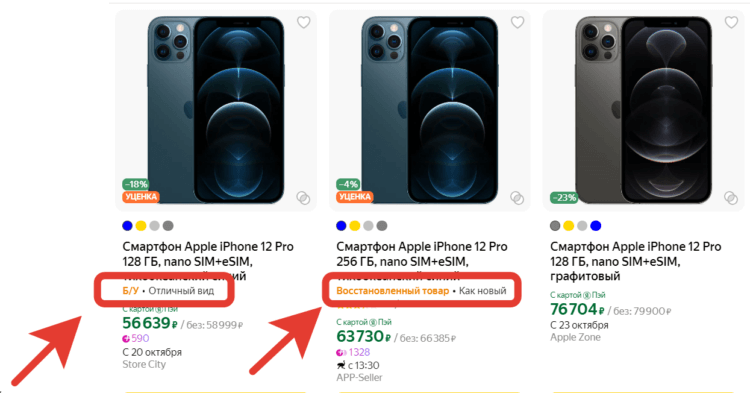
Task: Favorite the 256 ГБ iPhone heart icon
Action: [517, 22]
